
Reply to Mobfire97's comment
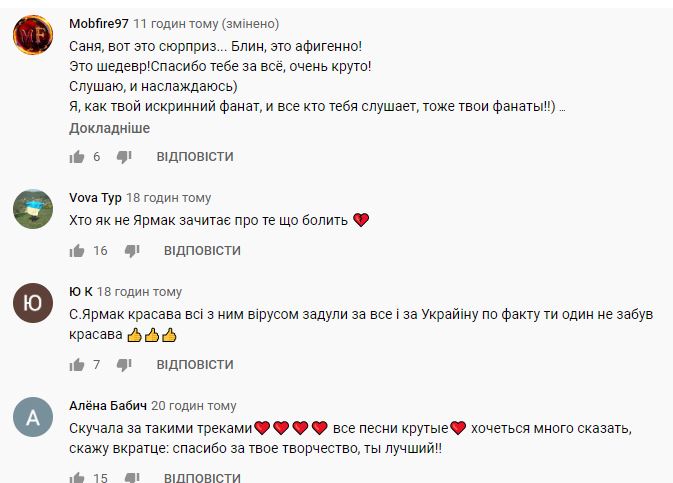[195, 157]
